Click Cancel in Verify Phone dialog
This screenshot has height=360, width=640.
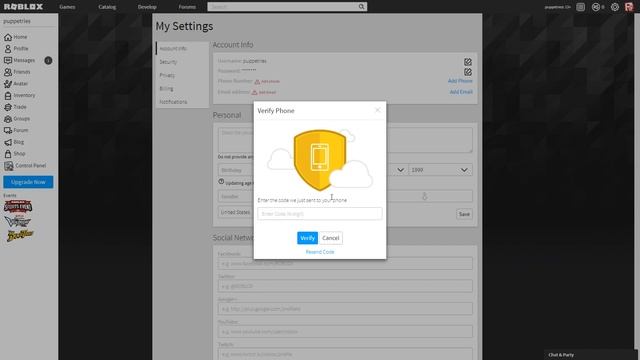[331, 238]
